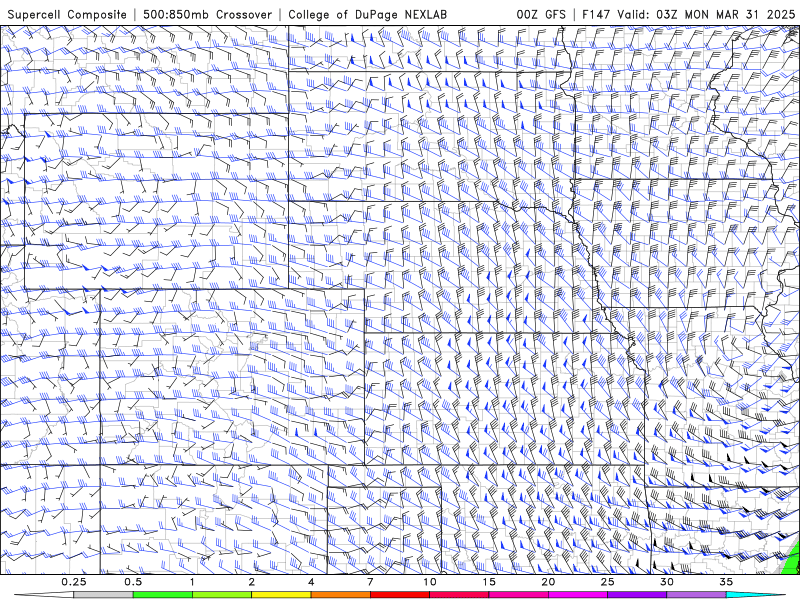The image size is (800, 600).
Task: Click the 0.5 color scale label
Action: (133, 582)
